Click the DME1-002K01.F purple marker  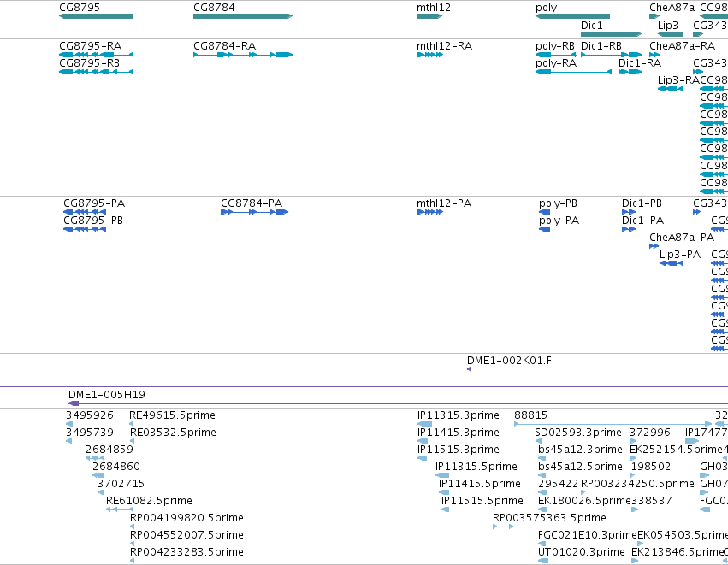click(x=469, y=369)
